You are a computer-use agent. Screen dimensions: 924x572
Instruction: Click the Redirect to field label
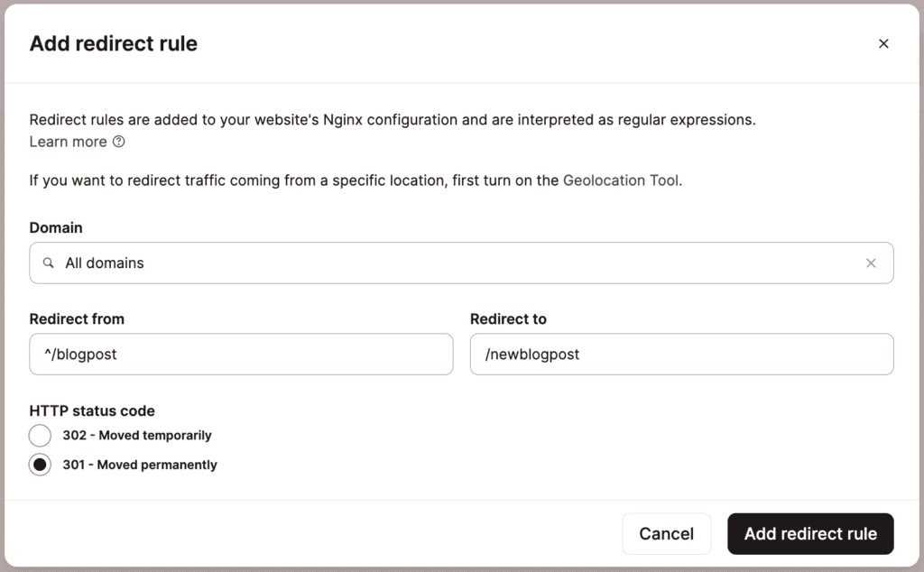pos(508,318)
